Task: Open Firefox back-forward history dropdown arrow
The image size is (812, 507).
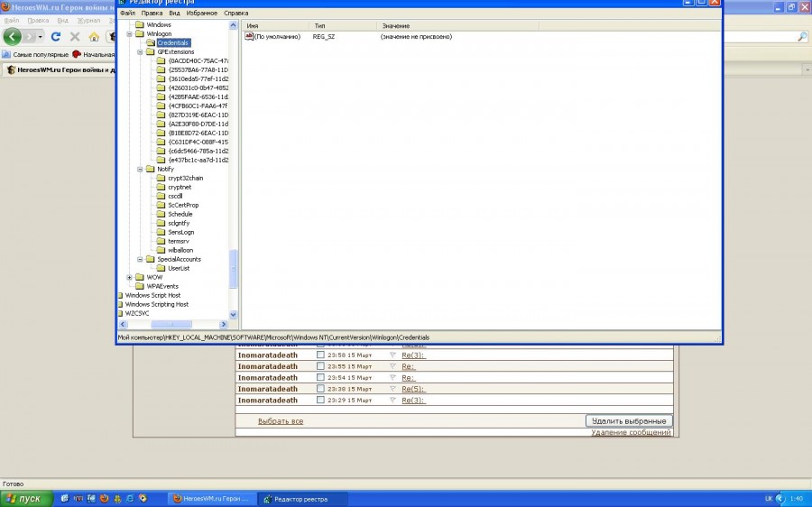Action: [x=41, y=37]
